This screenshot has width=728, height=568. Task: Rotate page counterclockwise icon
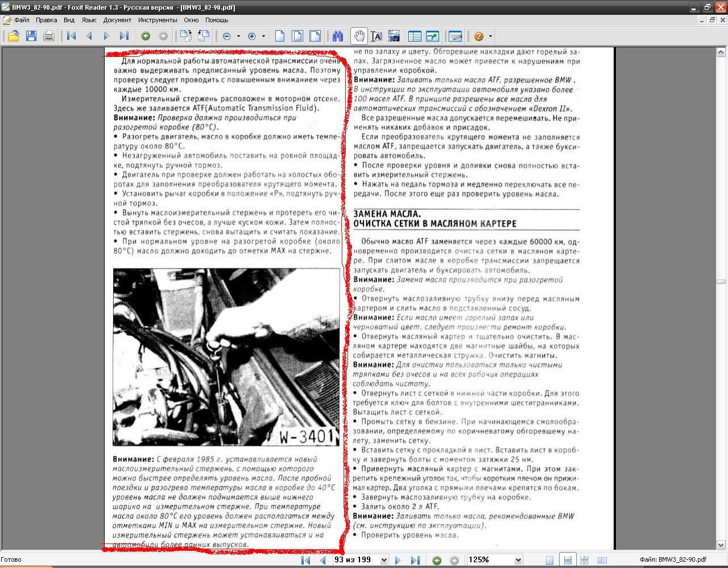coord(203,36)
